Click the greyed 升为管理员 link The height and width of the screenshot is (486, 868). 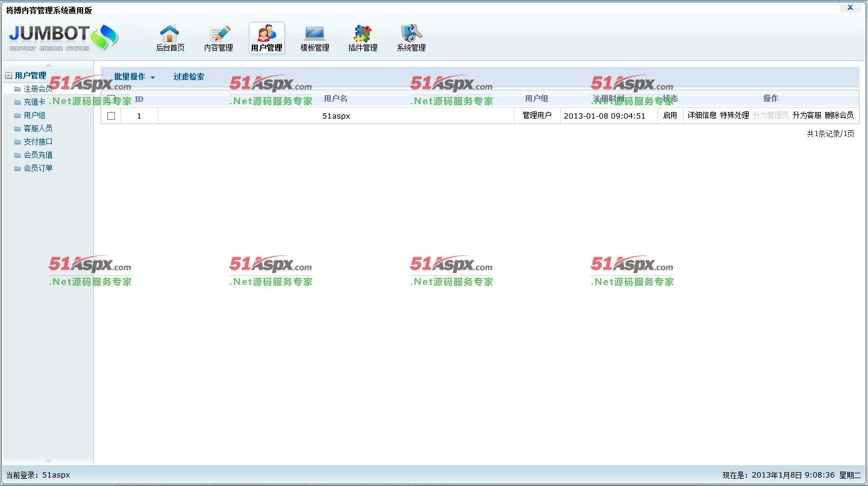[x=771, y=116]
